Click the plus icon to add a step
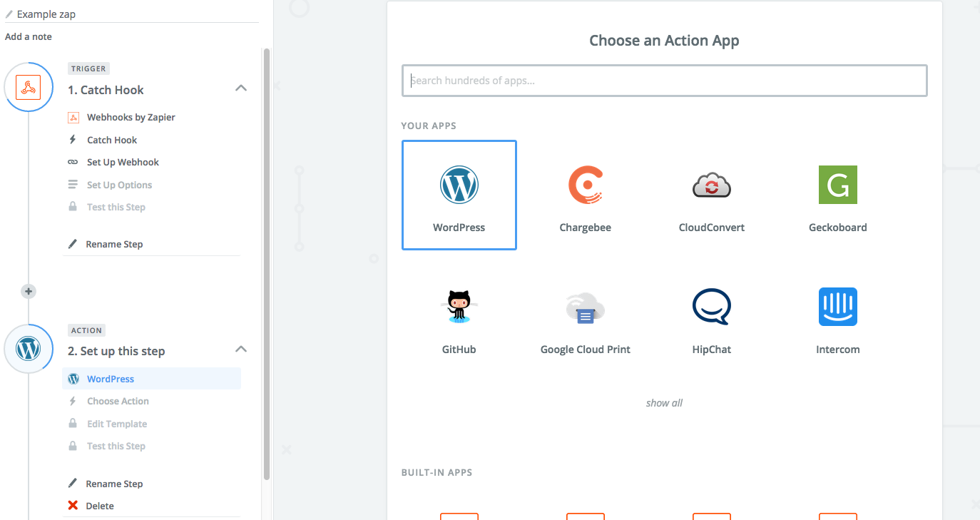The image size is (980, 520). point(29,291)
